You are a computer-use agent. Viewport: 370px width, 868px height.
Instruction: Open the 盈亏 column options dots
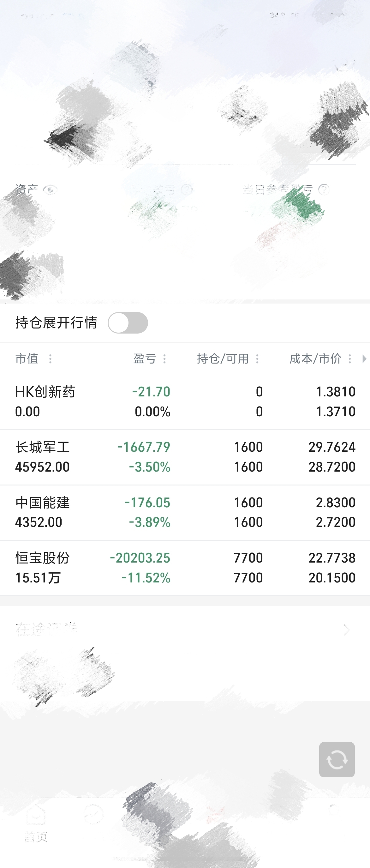[164, 359]
